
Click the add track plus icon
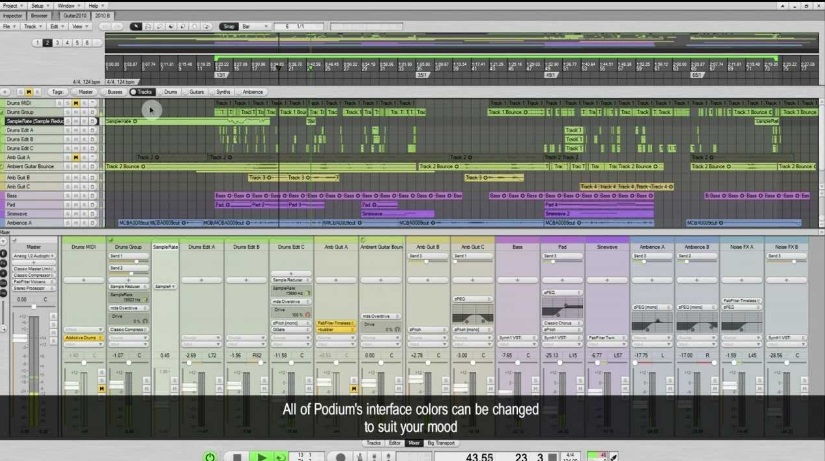5,92
